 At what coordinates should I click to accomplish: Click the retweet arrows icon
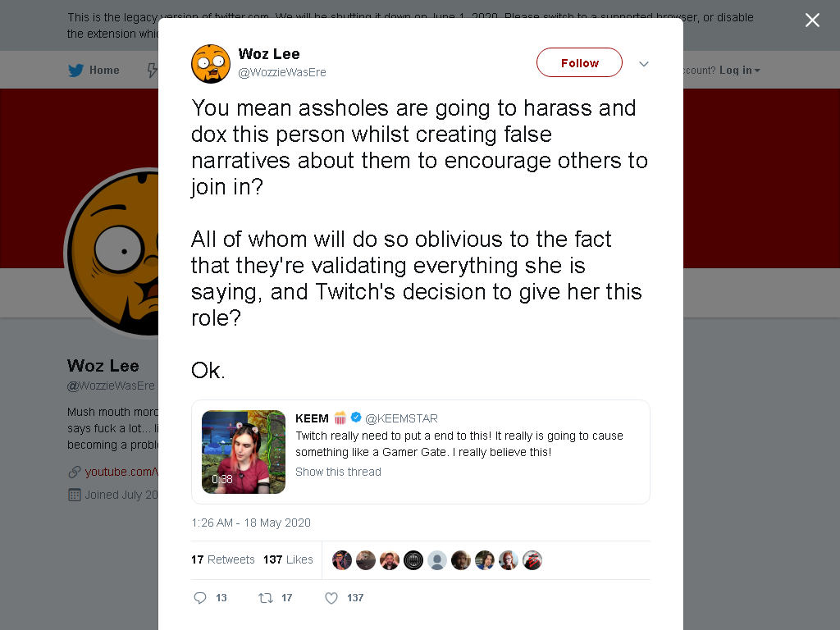pos(266,598)
